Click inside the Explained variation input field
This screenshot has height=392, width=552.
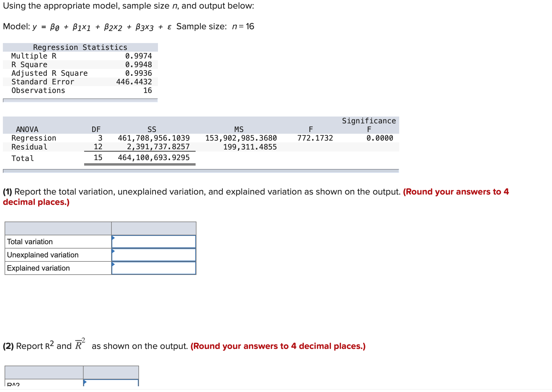[154, 268]
